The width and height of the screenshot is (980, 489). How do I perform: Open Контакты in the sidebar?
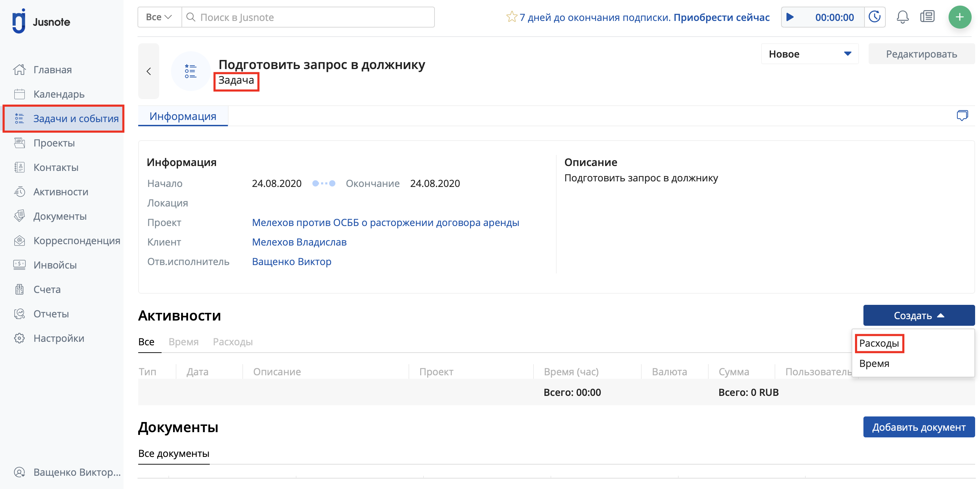[56, 167]
